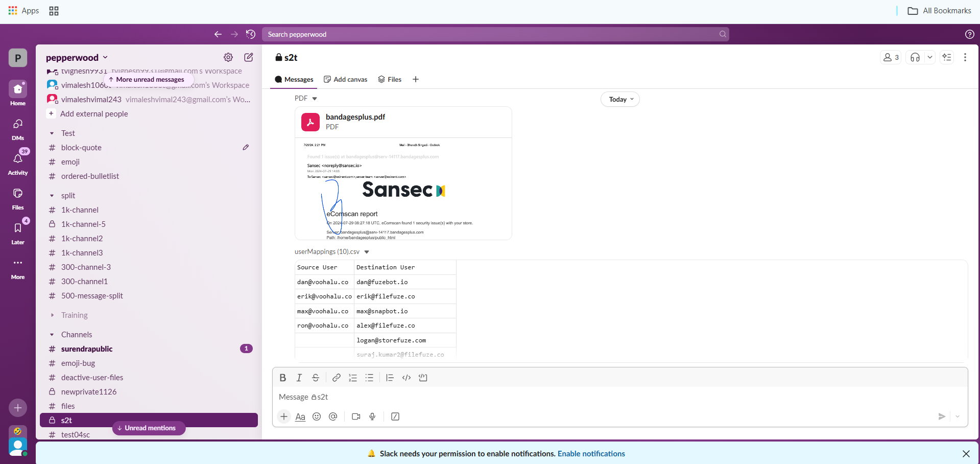Viewport: 980px width, 464px height.
Task: Start a huddle with headphones icon
Action: pyautogui.click(x=915, y=57)
